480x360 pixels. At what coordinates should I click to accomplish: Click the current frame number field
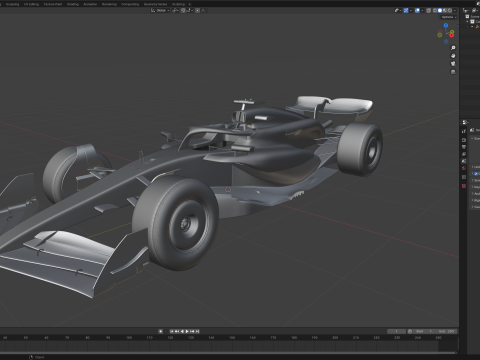coord(396,331)
